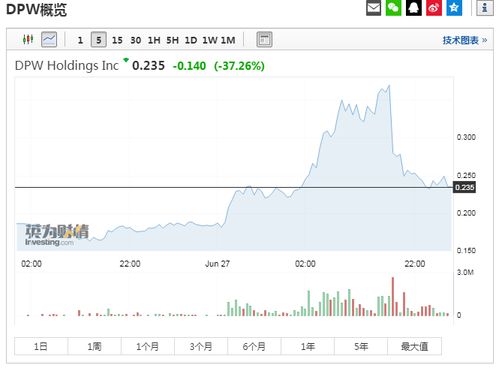Select the 3个月 time range tab
The height and width of the screenshot is (368, 499).
(x=201, y=346)
